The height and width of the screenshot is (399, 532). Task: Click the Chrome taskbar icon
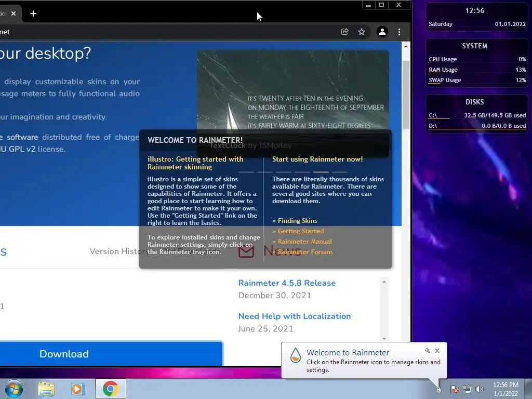[x=111, y=389]
